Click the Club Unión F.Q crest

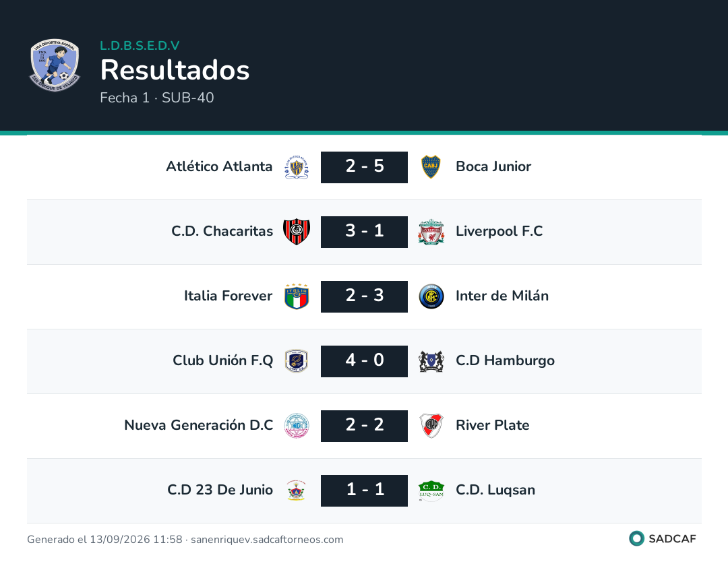coord(297,361)
